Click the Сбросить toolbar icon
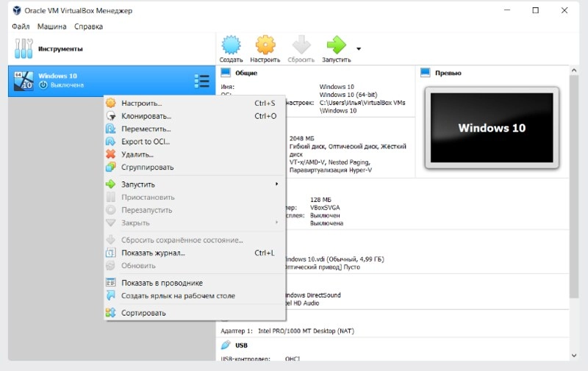This screenshot has width=588, height=371. coord(301,45)
